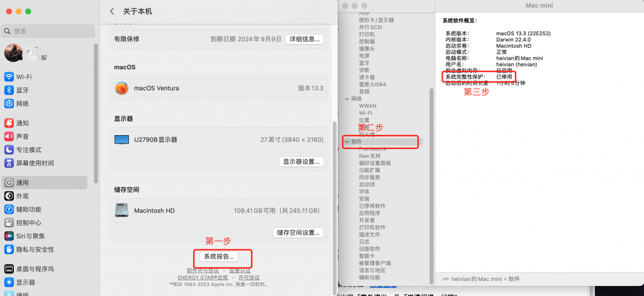The width and height of the screenshot is (644, 296).
Task: Click the Macintosh HD drive icon
Action: point(121,211)
